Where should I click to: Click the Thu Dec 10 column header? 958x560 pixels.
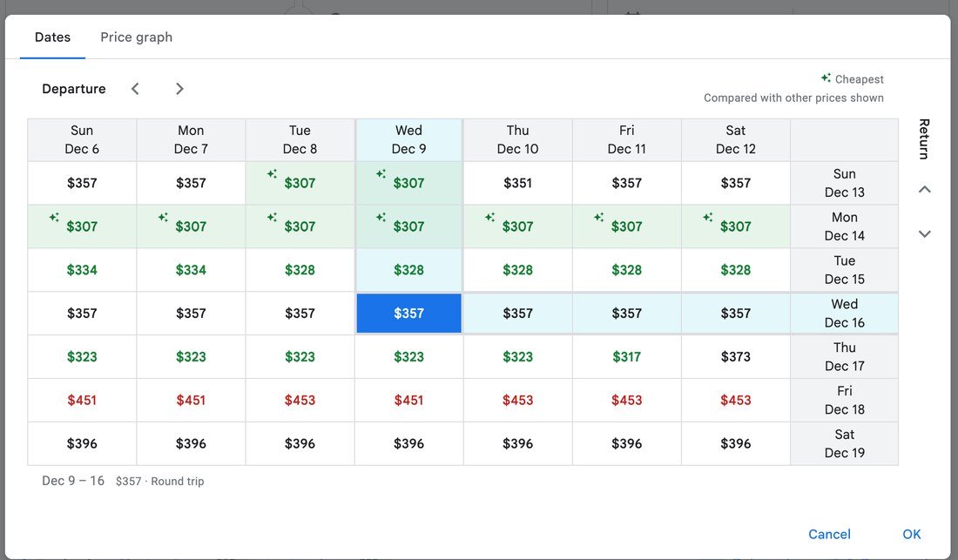[517, 140]
